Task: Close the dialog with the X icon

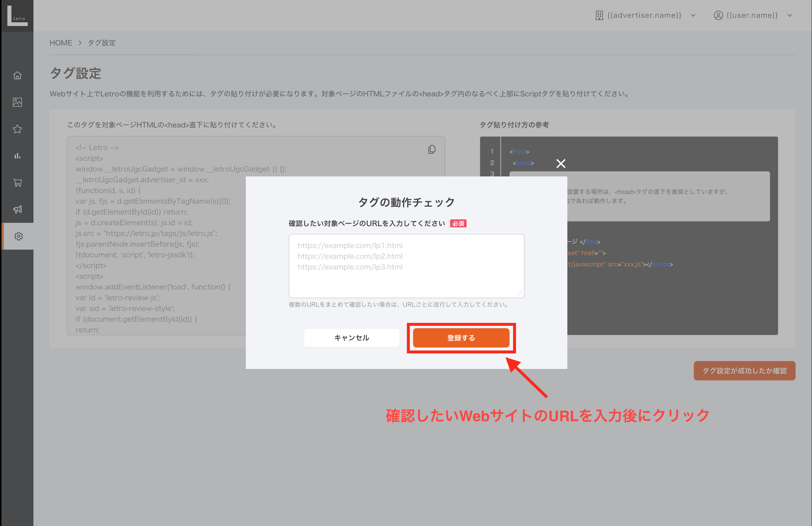Action: (x=561, y=163)
